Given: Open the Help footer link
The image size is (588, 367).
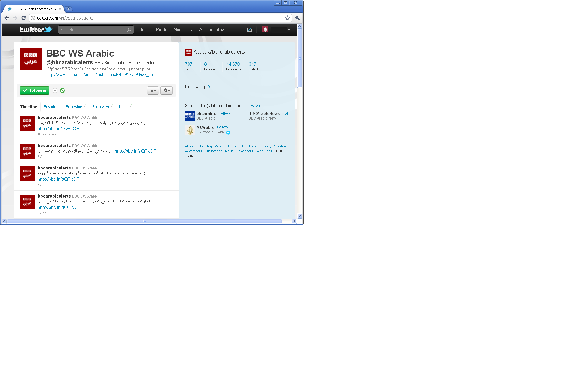Looking at the screenshot, I should click(x=200, y=146).
